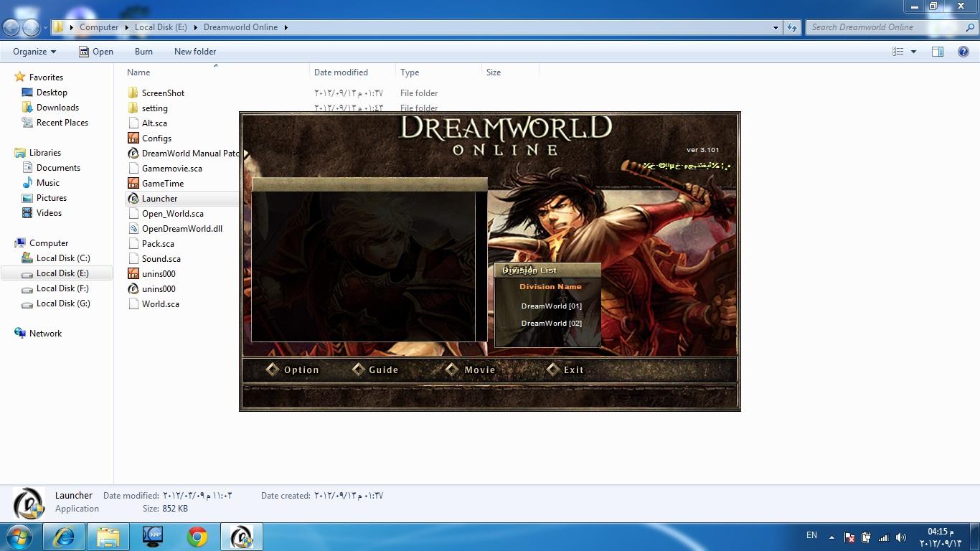Open Recent Places in Favorites
Viewport: 980px width, 551px height.
62,123
